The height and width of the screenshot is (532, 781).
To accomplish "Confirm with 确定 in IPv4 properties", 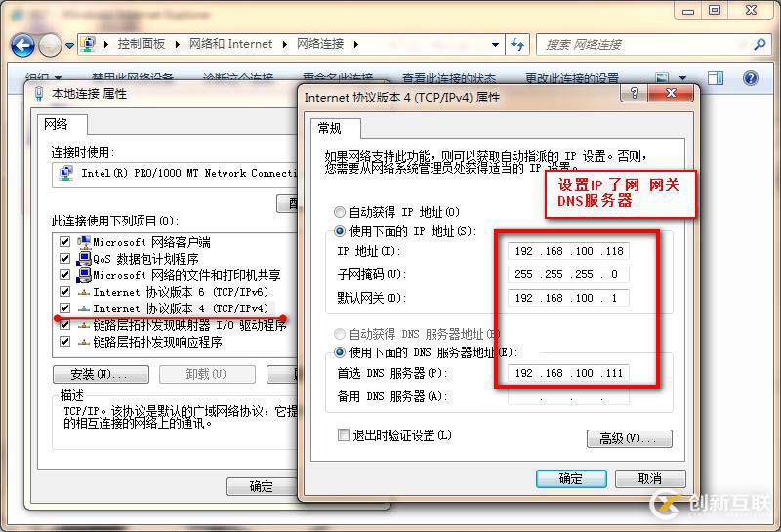I will coord(571,478).
